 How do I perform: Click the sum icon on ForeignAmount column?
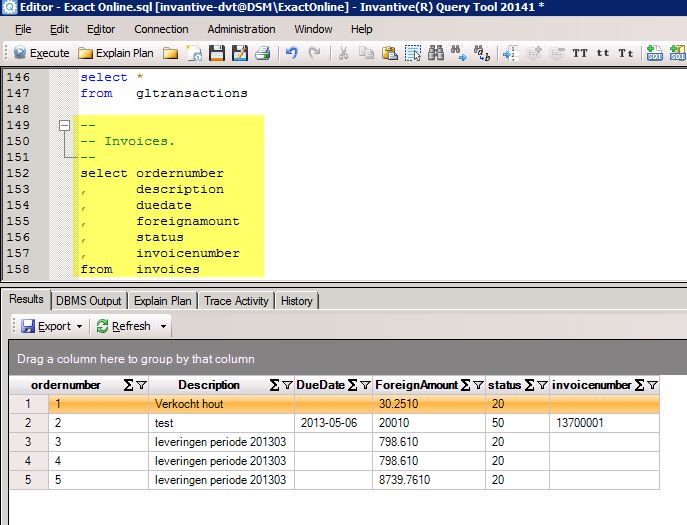(465, 385)
